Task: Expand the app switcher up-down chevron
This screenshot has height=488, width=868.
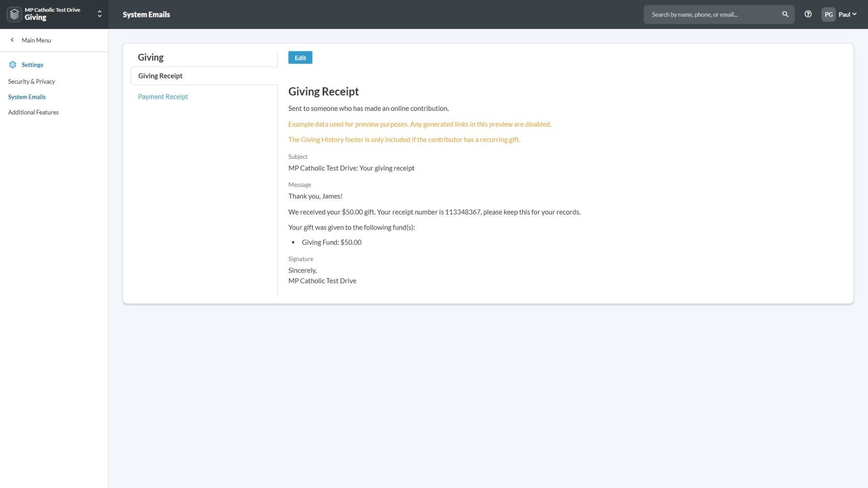Action: point(100,15)
